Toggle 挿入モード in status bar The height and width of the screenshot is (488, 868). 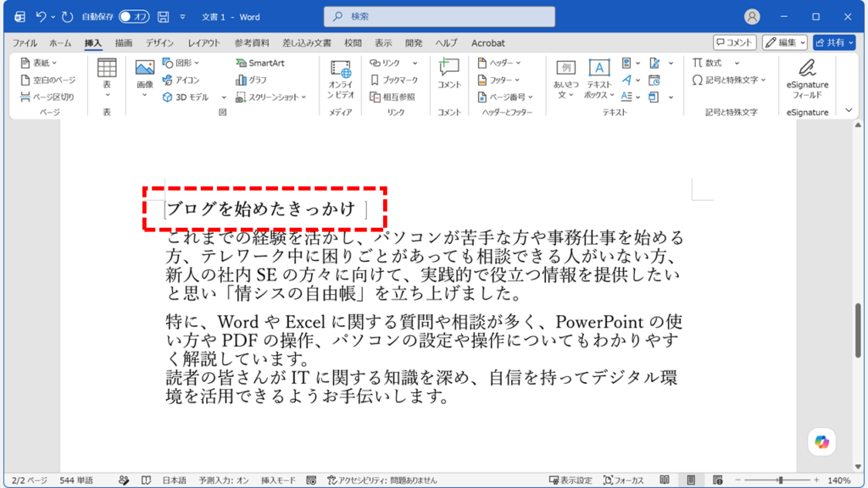pos(278,480)
